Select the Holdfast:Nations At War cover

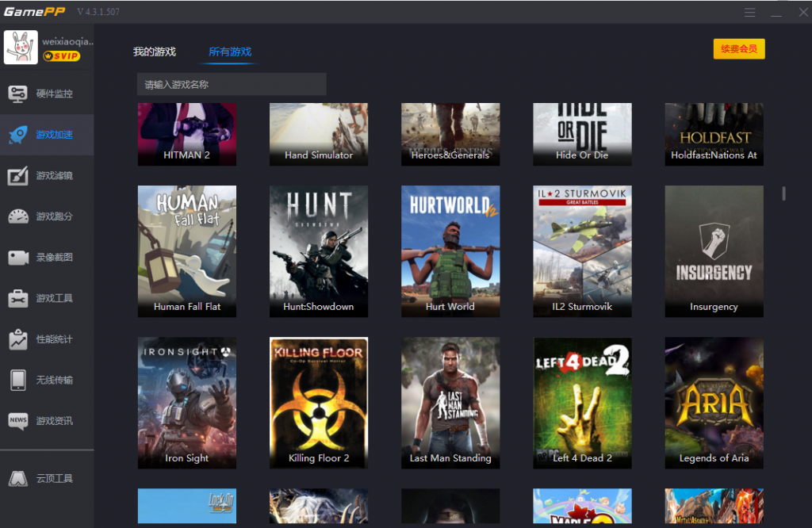coord(714,135)
